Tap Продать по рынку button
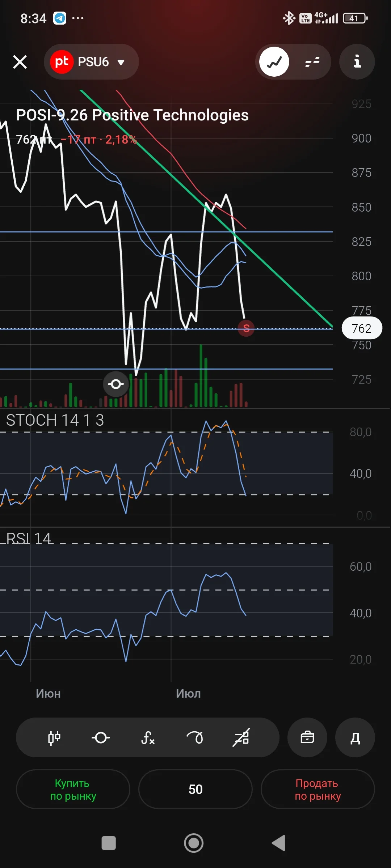Viewport: 391px width, 868px height. click(x=318, y=789)
